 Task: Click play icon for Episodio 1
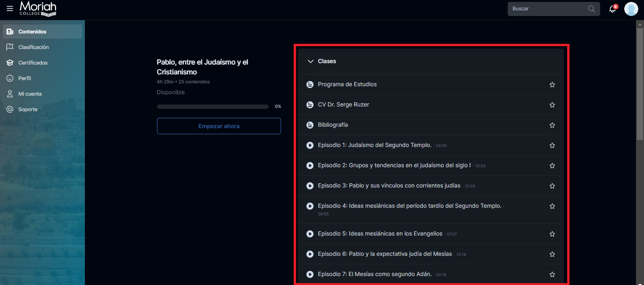[x=310, y=145]
